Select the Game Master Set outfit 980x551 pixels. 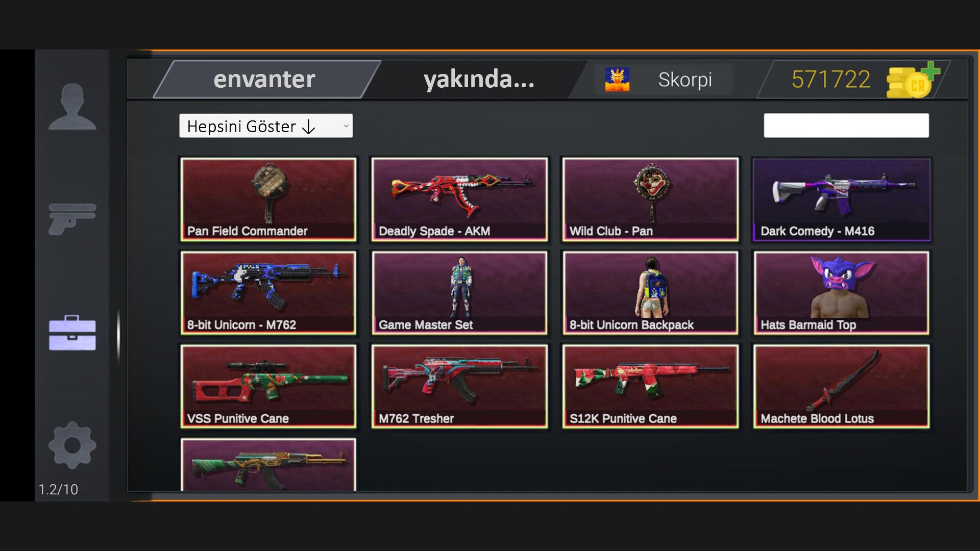(459, 293)
